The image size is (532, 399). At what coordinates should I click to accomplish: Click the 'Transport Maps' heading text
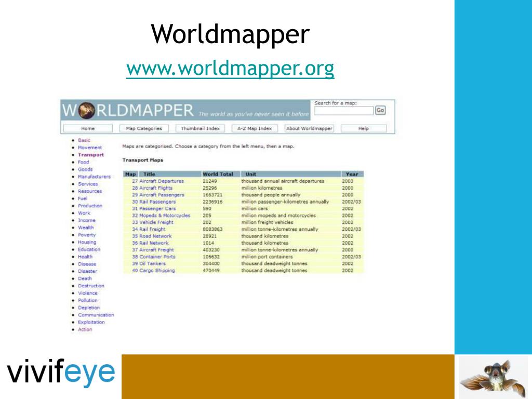[x=143, y=160]
